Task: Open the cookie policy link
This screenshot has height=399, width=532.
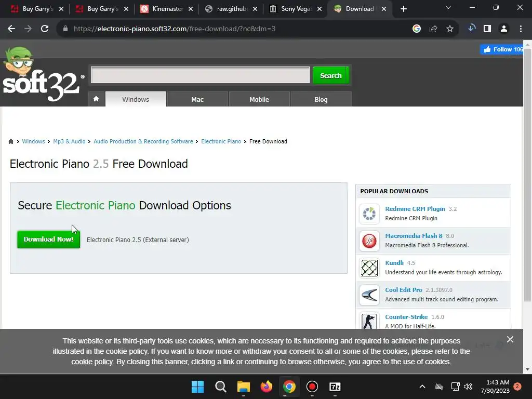Action: pos(91,362)
